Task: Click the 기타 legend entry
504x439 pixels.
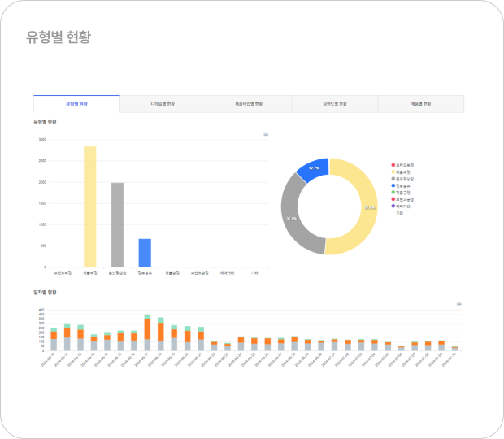Action: 398,212
